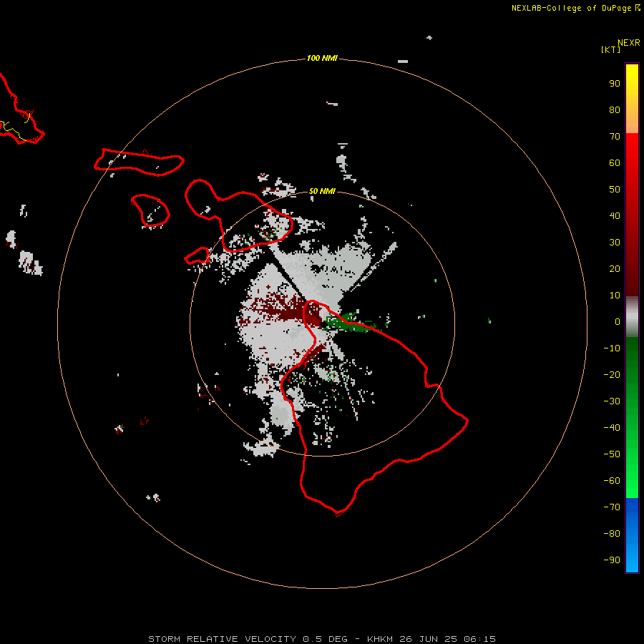This screenshot has width=644, height=644.
Task: Click the -80 value on velocity scale
Action: click(x=612, y=534)
